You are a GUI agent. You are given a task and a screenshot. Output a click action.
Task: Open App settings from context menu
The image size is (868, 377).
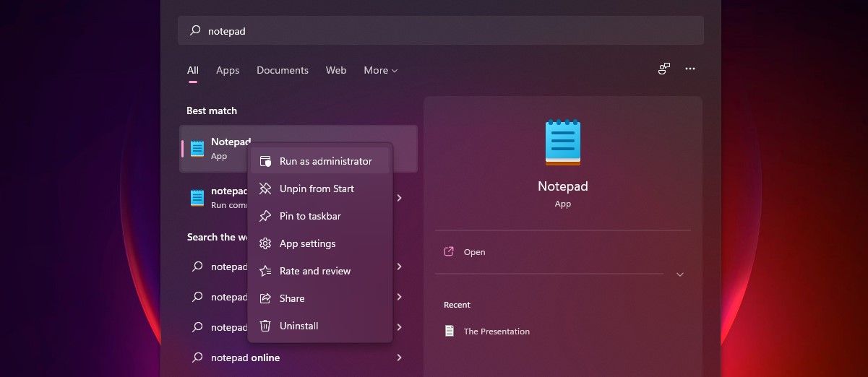(x=320, y=243)
